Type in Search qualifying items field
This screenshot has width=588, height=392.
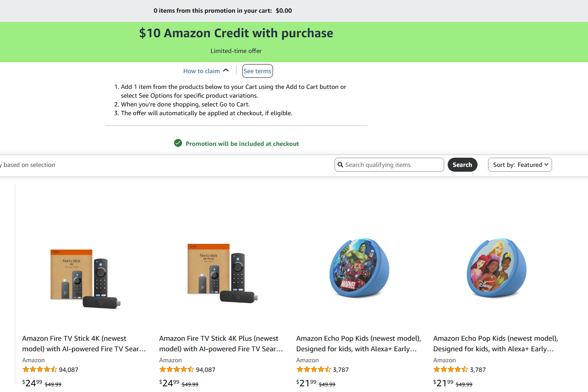coord(392,165)
